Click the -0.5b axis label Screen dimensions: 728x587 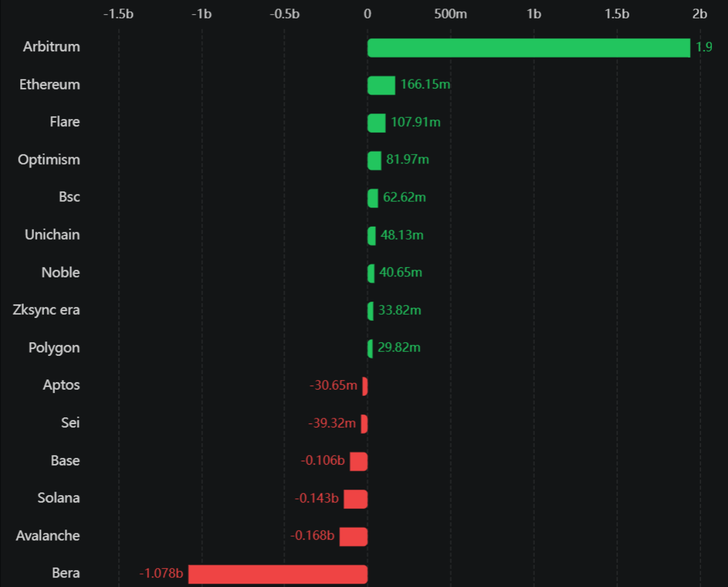[285, 14]
